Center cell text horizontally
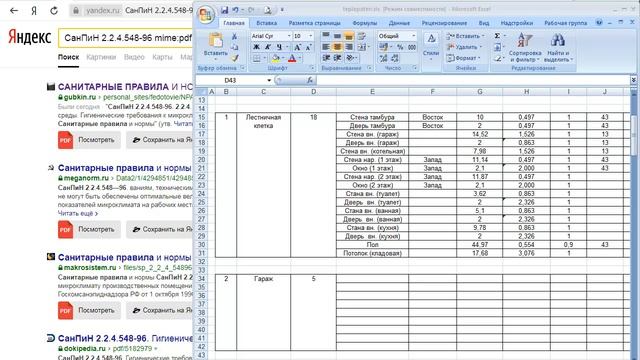This screenshot has width=640, height=360. click(x=337, y=47)
